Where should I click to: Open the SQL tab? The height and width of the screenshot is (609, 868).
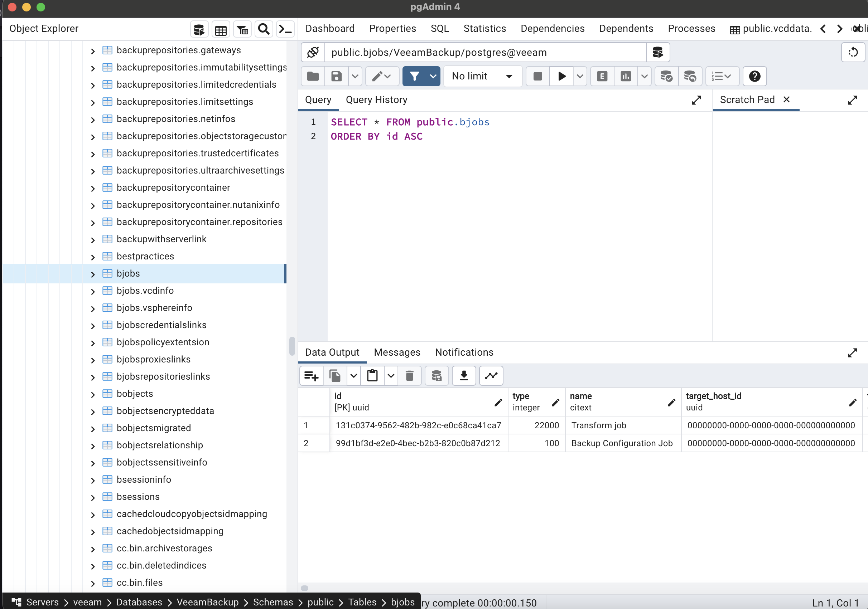(x=440, y=29)
